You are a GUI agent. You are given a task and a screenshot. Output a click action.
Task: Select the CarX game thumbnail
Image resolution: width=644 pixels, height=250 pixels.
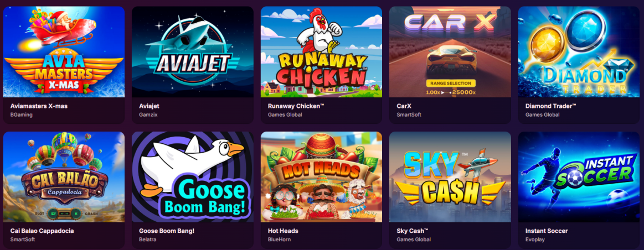(450, 52)
